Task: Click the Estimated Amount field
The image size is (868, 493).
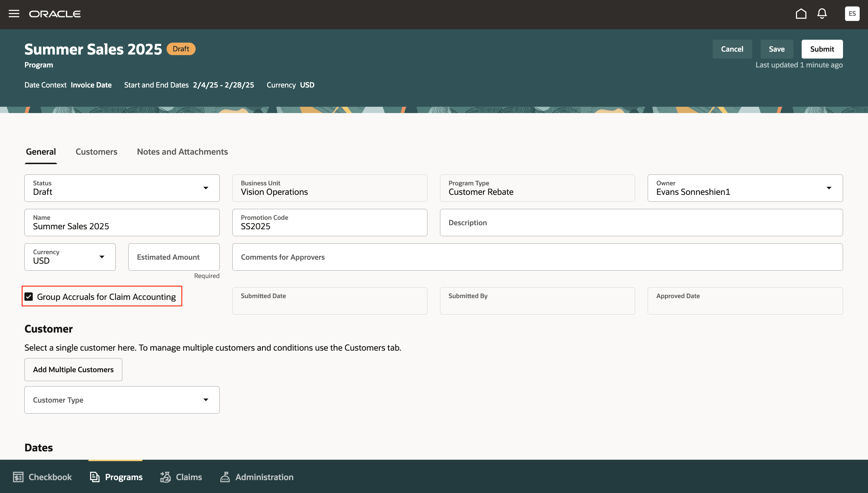Action: coord(174,257)
